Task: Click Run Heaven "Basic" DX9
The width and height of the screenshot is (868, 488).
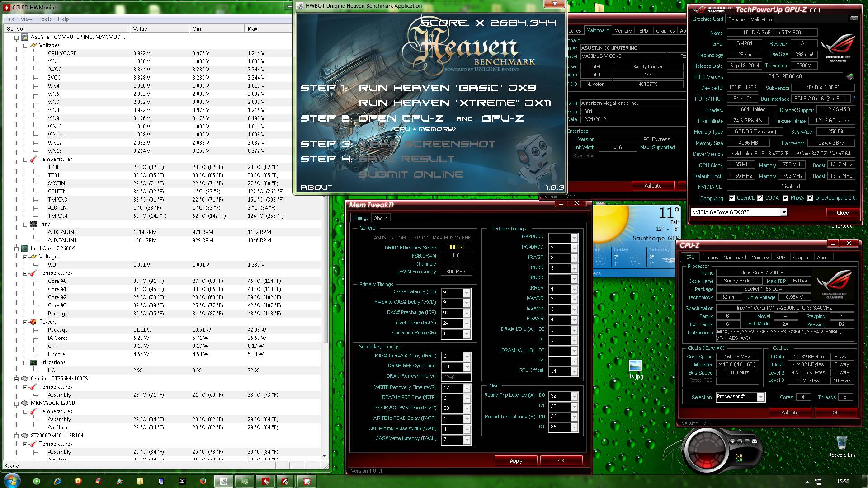Action: (x=448, y=88)
